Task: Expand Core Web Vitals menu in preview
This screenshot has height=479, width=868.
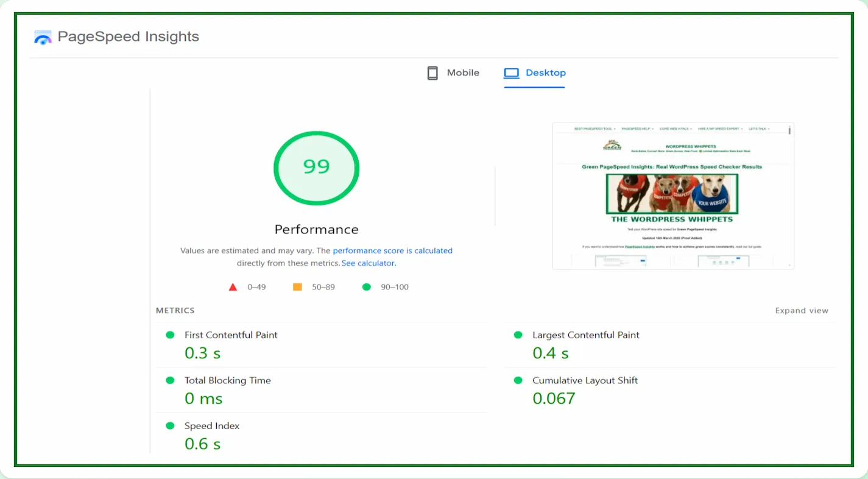Action: (x=676, y=129)
